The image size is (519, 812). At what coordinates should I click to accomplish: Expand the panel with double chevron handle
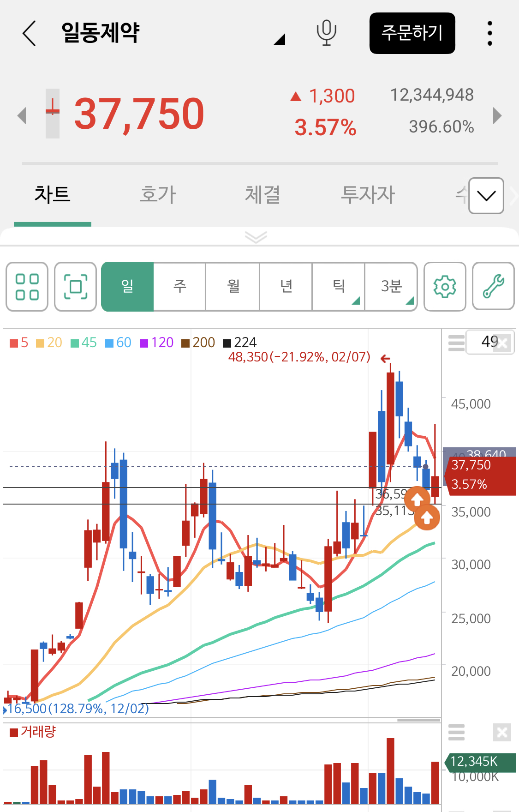pyautogui.click(x=256, y=237)
